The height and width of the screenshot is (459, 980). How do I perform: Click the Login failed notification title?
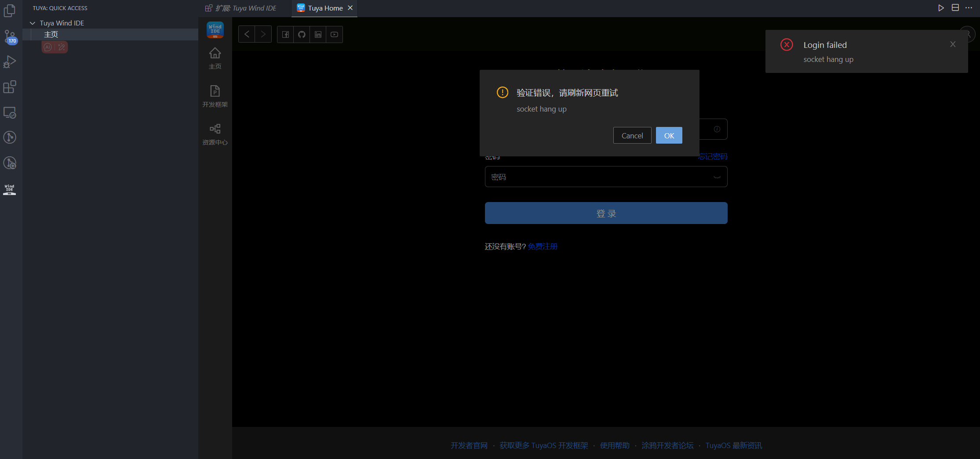pos(825,45)
